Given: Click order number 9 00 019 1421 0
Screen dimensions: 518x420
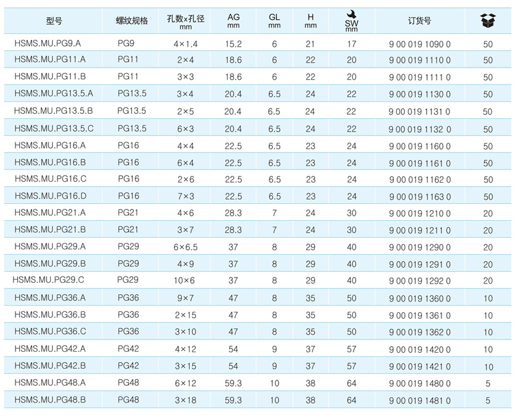Looking at the screenshot, I should coord(420,367).
